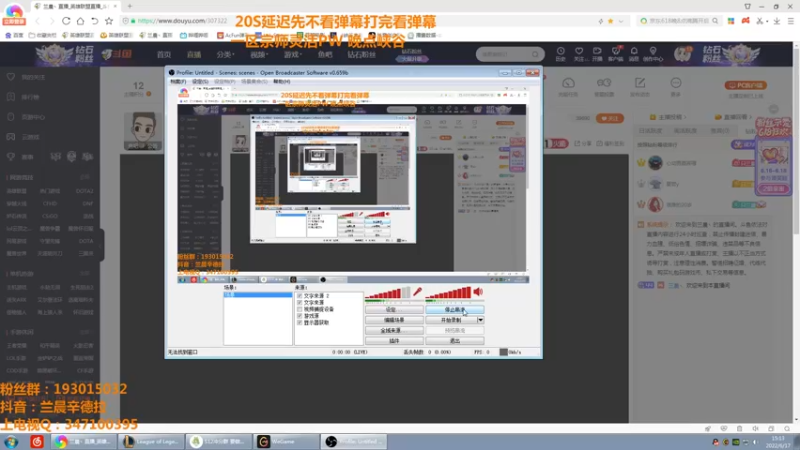Click the OBS 全局来源 button

tap(394, 330)
